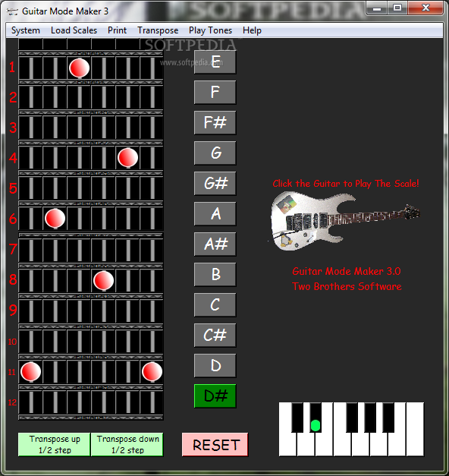
Task: Click fret number 7 label
Action: pyautogui.click(x=13, y=249)
